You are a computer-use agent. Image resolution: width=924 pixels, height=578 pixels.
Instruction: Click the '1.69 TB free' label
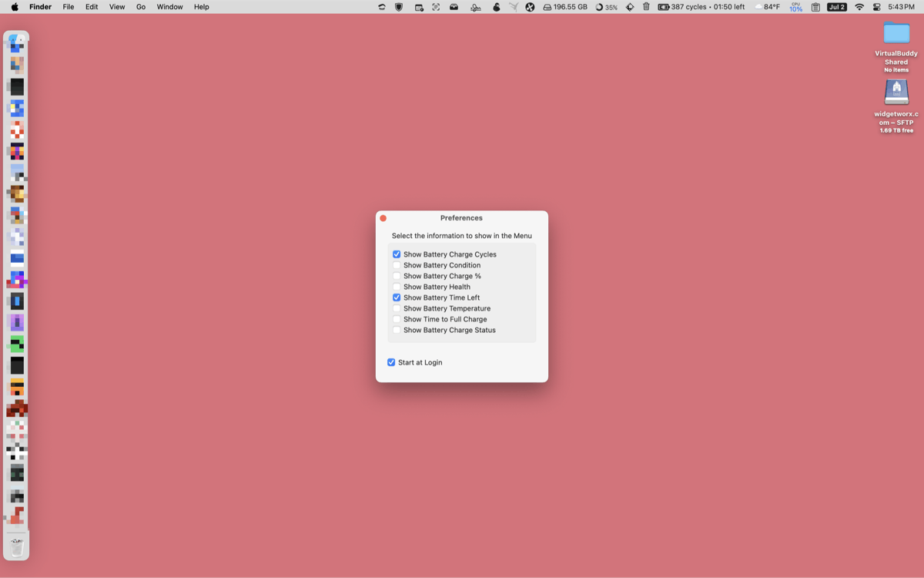(896, 131)
